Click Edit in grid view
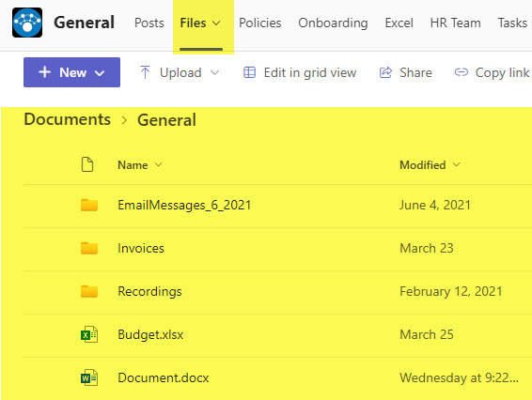Screen dimensions: 532x400 [310, 73]
